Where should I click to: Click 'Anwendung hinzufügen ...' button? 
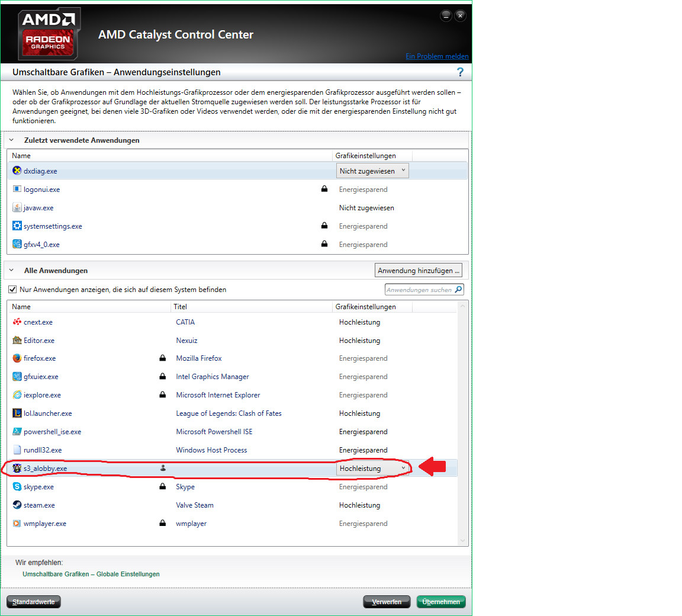pos(418,271)
